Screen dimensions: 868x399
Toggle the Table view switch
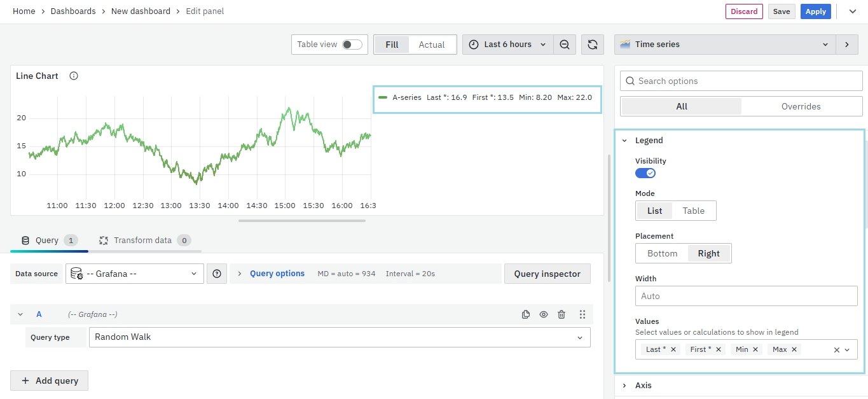click(352, 45)
